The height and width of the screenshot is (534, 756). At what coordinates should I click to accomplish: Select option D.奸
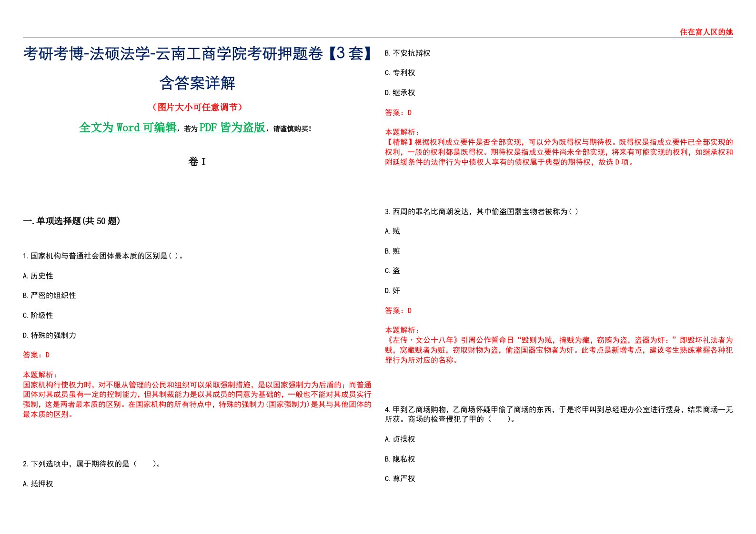coord(393,291)
